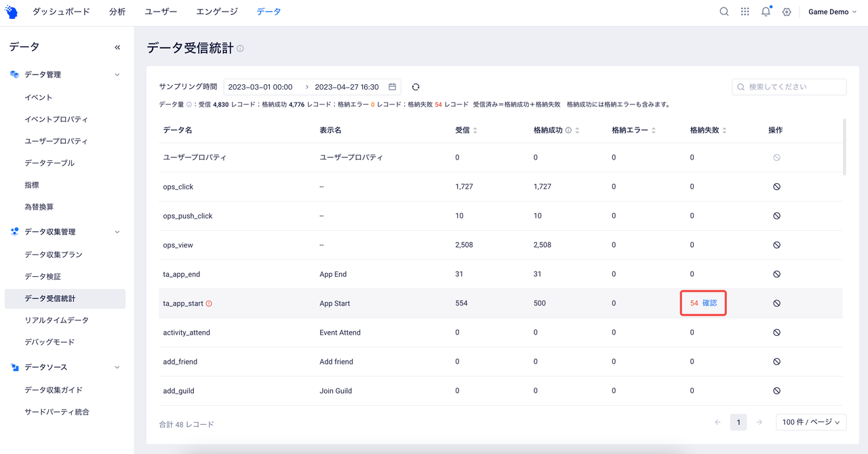The height and width of the screenshot is (454, 868).
Task: Open リアルタイムデータ in the sidebar
Action: (x=56, y=320)
